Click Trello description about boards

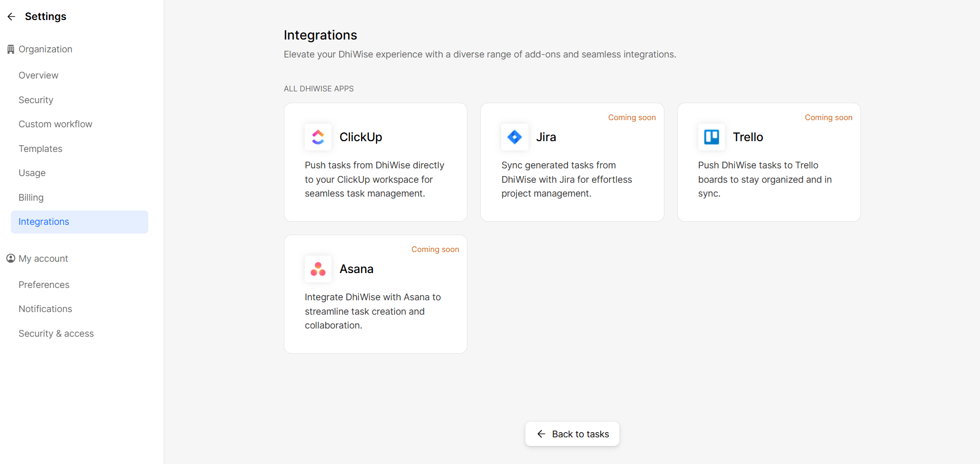coord(765,180)
